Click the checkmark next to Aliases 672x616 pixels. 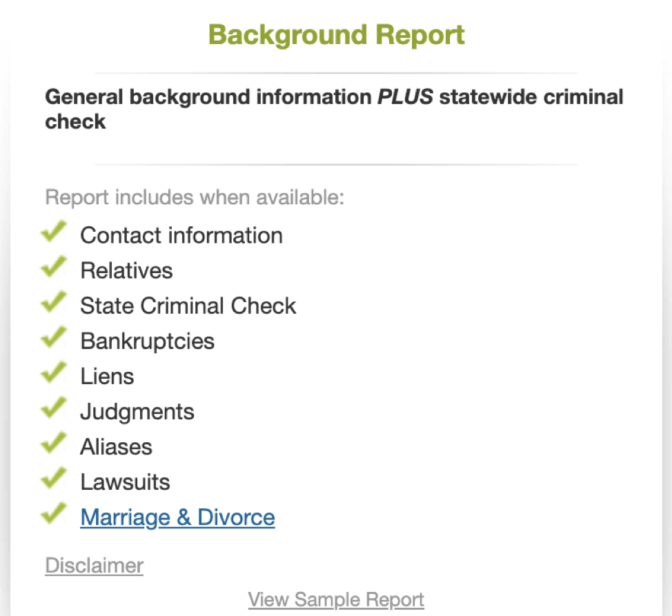click(x=54, y=442)
